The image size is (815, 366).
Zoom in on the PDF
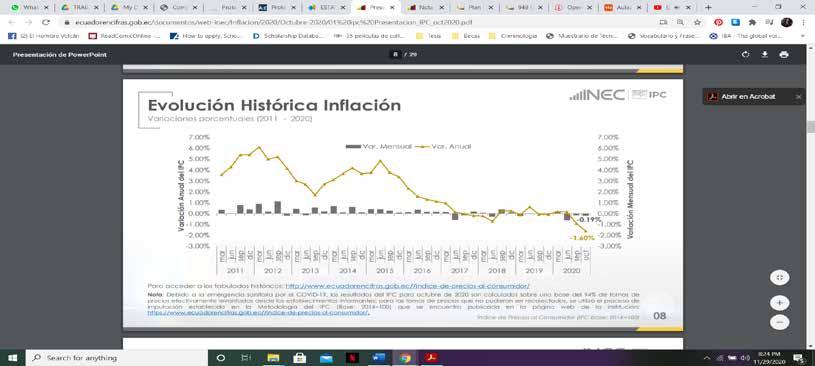779,303
